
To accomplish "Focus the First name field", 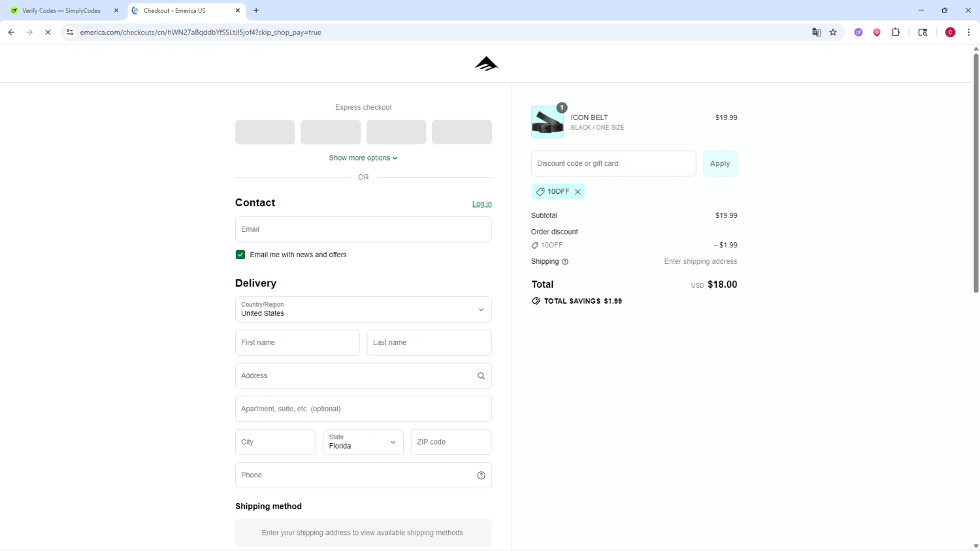I will click(297, 343).
